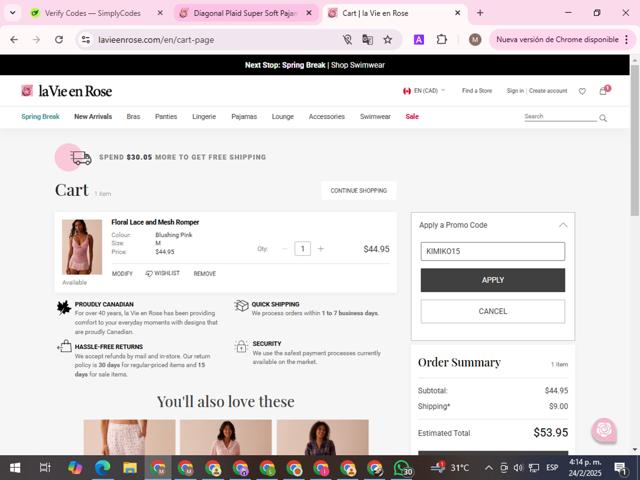This screenshot has height=480, width=640.
Task: Open the Floral Lace and Mesh Romper title
Action: point(155,222)
